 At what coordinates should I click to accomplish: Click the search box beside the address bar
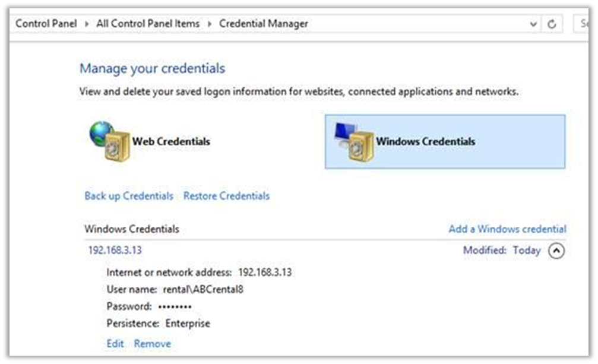pyautogui.click(x=585, y=24)
